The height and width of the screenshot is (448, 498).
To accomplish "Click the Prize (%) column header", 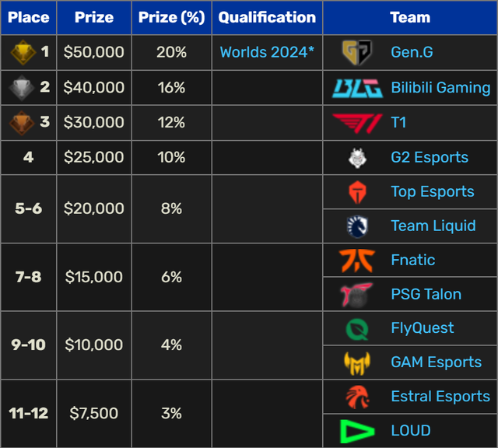I will 171,17.
